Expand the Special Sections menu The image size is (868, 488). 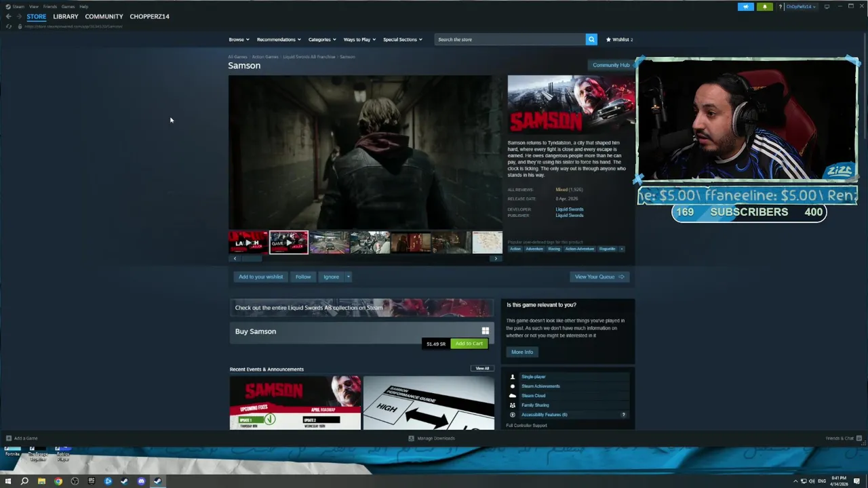tap(403, 39)
